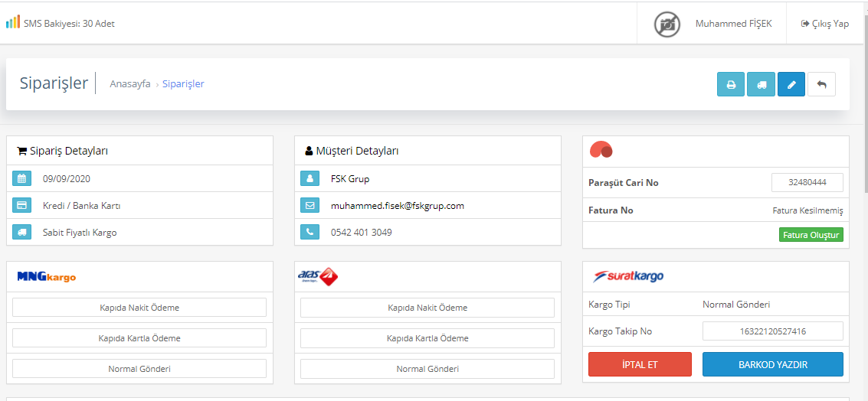The image size is (868, 401).
Task: Click the phone number 0542 401 3049
Action: pos(361,233)
